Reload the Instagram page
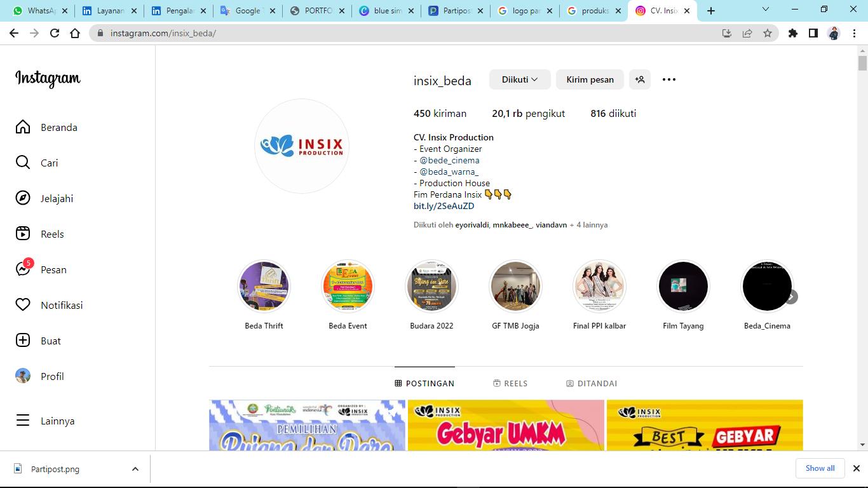 [x=55, y=33]
